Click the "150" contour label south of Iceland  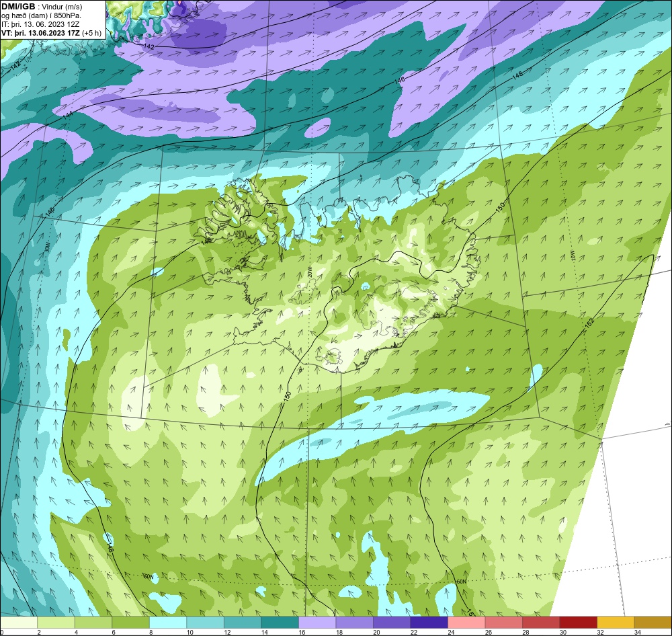[288, 396]
